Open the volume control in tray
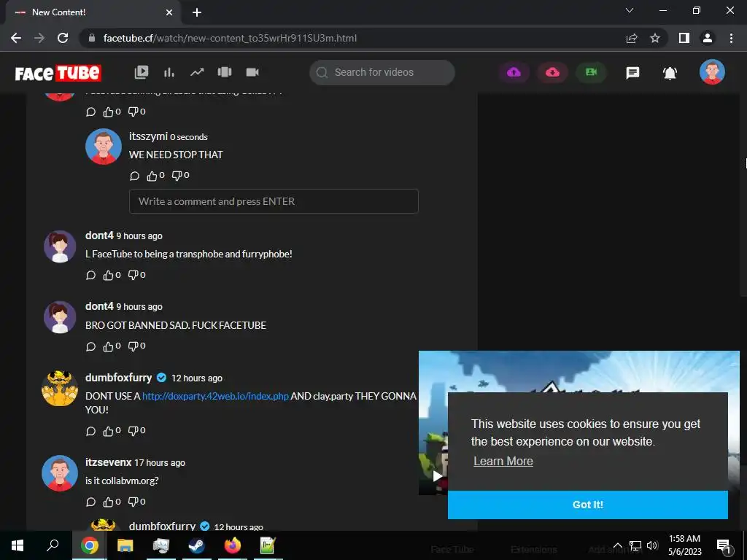 653,545
